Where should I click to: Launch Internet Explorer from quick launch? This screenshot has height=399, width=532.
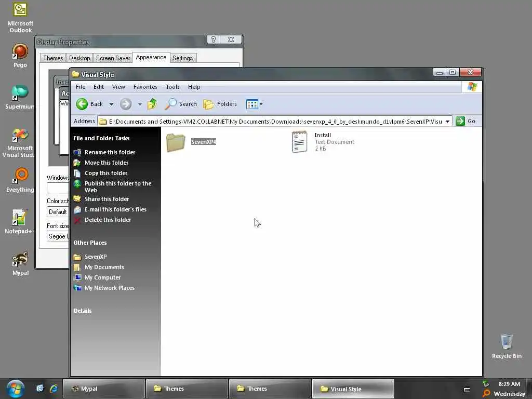[54, 389]
